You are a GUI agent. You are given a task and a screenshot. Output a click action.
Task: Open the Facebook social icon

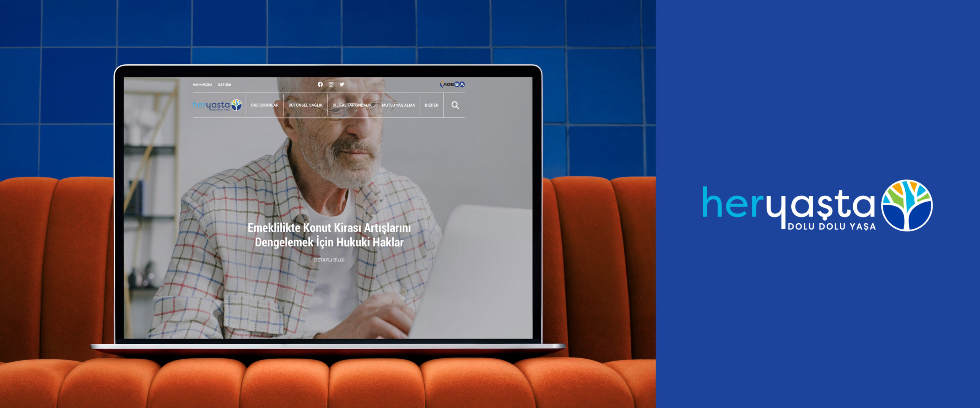[320, 85]
